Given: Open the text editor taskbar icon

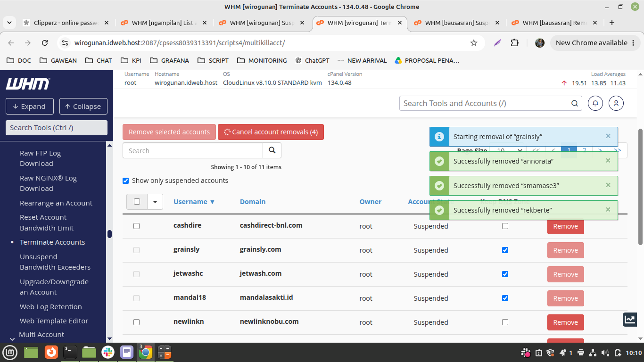Looking at the screenshot, I should [x=127, y=352].
